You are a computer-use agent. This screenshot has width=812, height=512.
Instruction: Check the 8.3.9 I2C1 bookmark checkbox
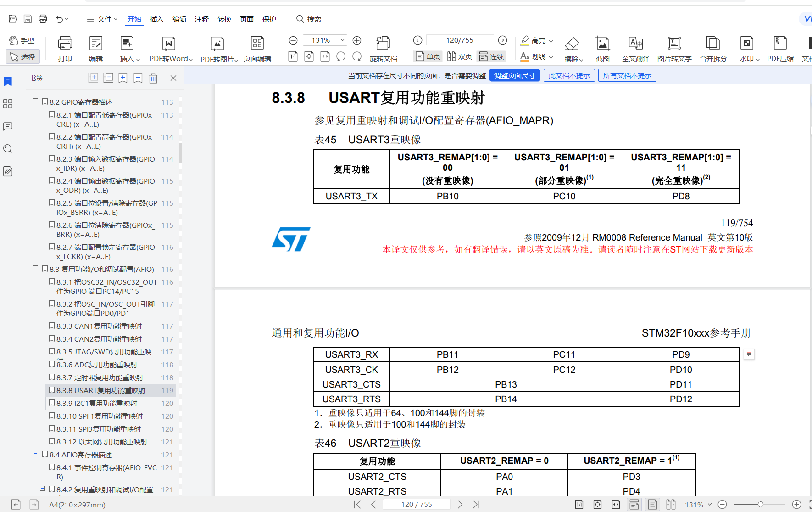pyautogui.click(x=52, y=403)
